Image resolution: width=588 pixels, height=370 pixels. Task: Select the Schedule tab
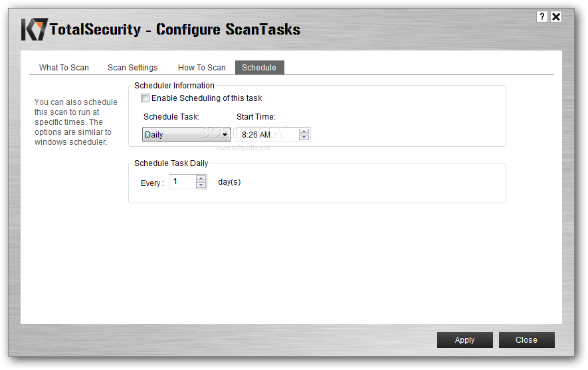coord(259,68)
